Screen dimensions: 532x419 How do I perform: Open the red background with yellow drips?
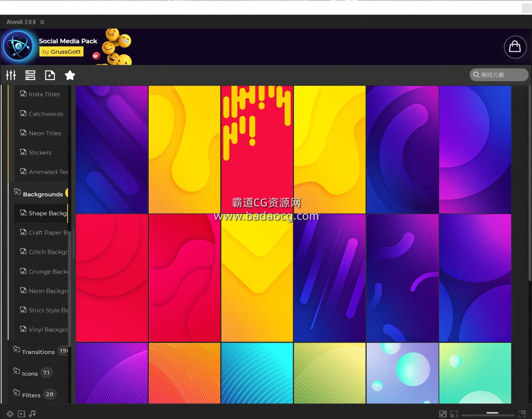[x=257, y=150]
